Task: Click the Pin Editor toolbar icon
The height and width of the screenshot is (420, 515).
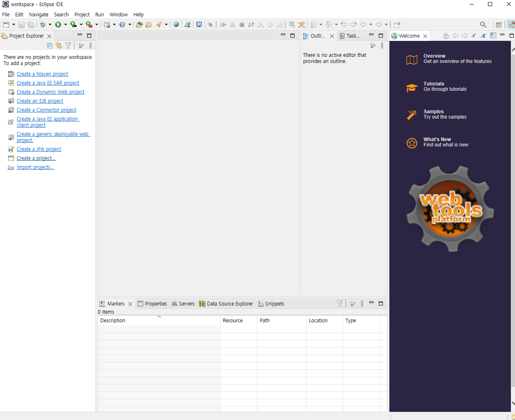Action: (x=397, y=25)
